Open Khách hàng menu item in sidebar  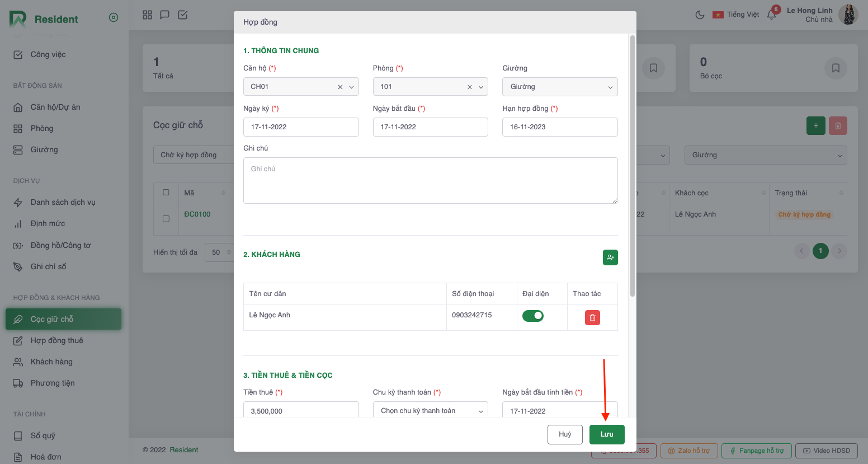click(51, 362)
